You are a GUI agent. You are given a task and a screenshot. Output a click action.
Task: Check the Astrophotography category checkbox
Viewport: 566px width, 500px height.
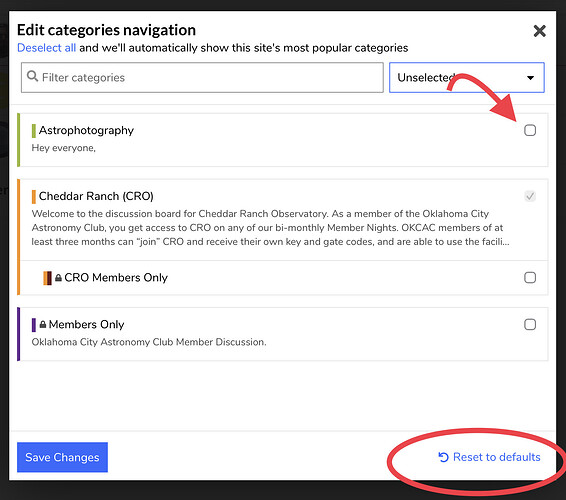coord(530,130)
